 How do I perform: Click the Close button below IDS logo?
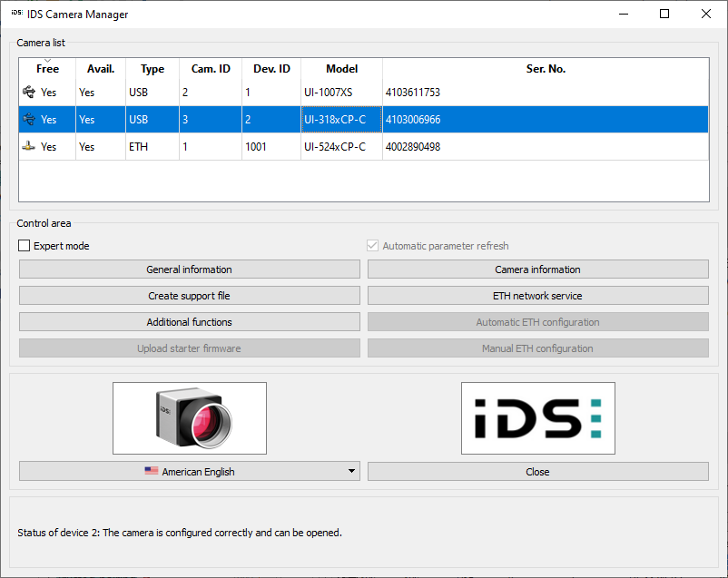(538, 471)
